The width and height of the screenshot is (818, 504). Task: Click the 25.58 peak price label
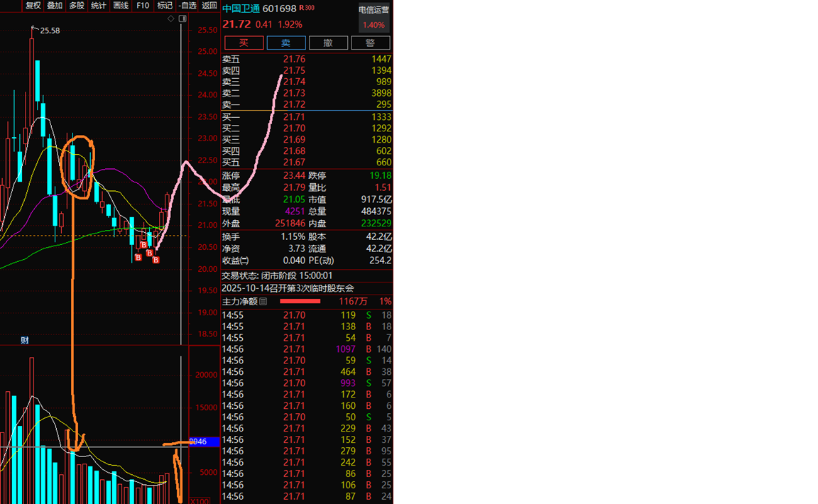click(x=50, y=31)
